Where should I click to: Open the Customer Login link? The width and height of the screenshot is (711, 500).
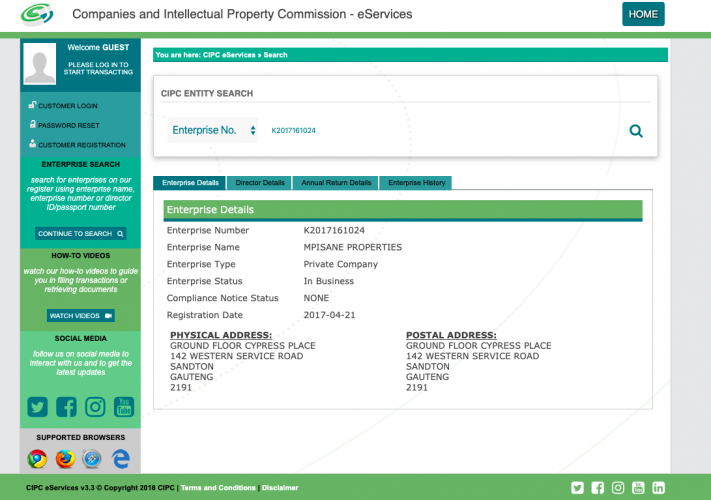point(67,106)
